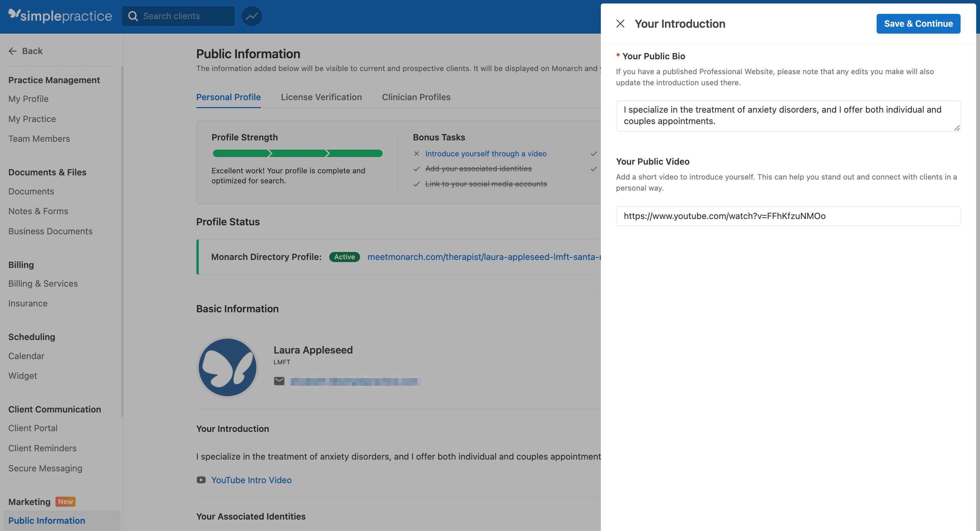
Task: Click checkmark beside associated identities task
Action: pyautogui.click(x=416, y=169)
